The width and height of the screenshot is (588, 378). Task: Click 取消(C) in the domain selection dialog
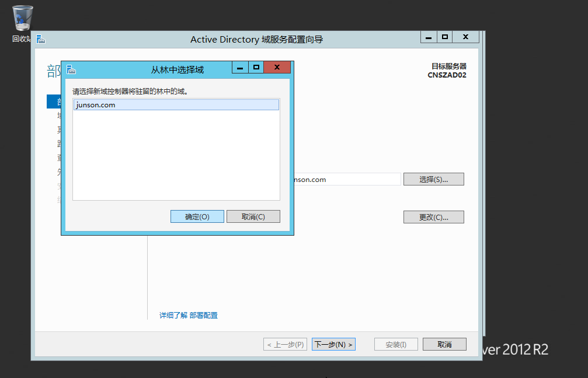[x=253, y=216]
